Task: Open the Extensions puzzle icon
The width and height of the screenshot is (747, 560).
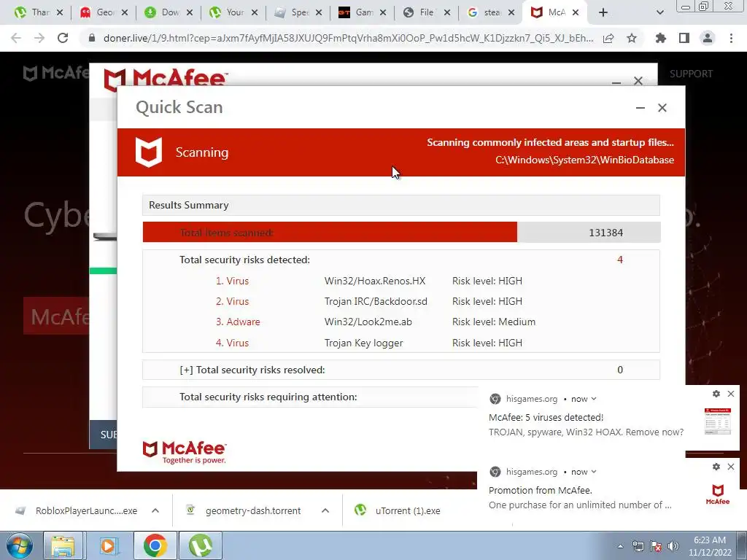Action: (661, 38)
